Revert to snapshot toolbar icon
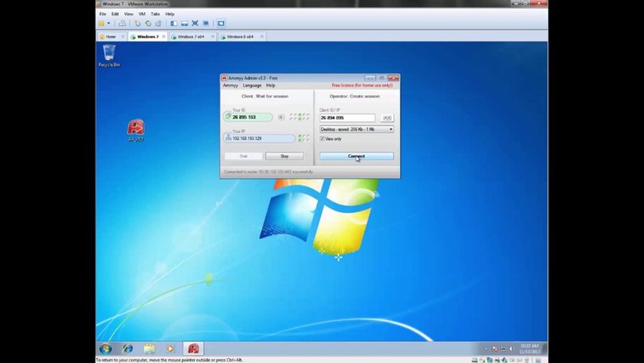The width and height of the screenshot is (644, 363). click(148, 23)
